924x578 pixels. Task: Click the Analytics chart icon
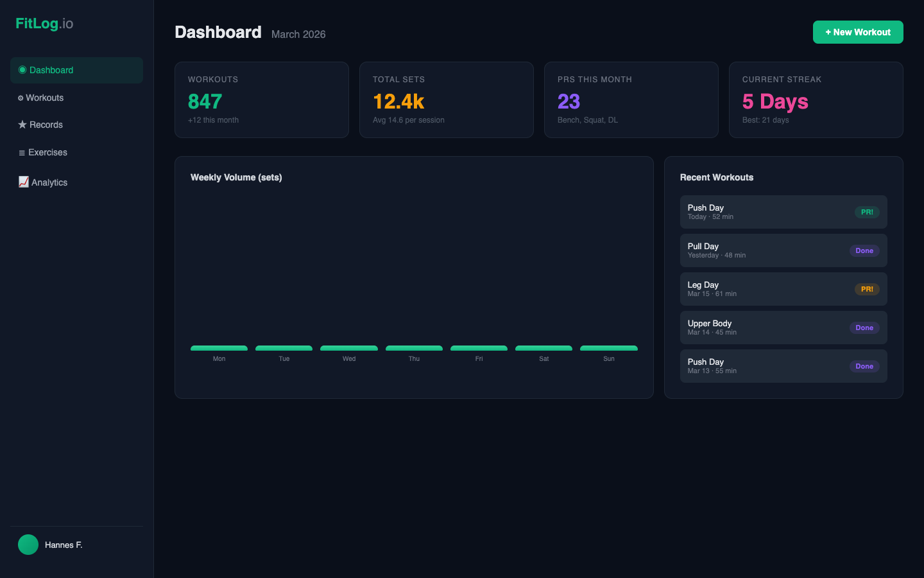click(24, 182)
